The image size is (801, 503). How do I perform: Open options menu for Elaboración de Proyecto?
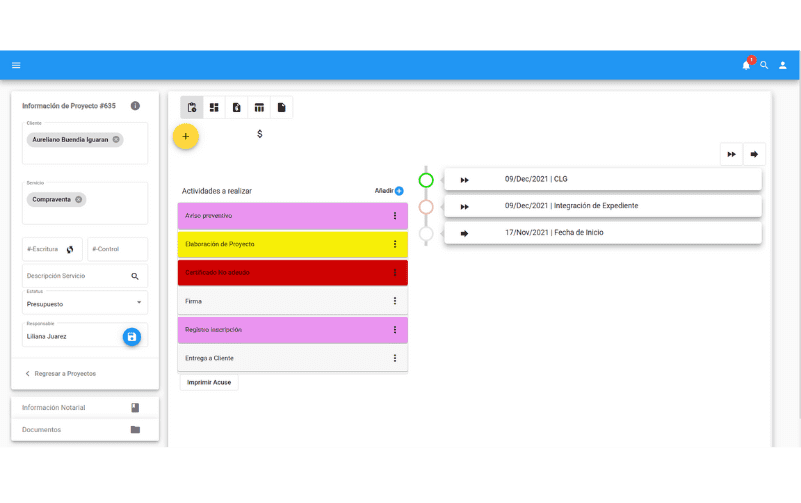(394, 244)
